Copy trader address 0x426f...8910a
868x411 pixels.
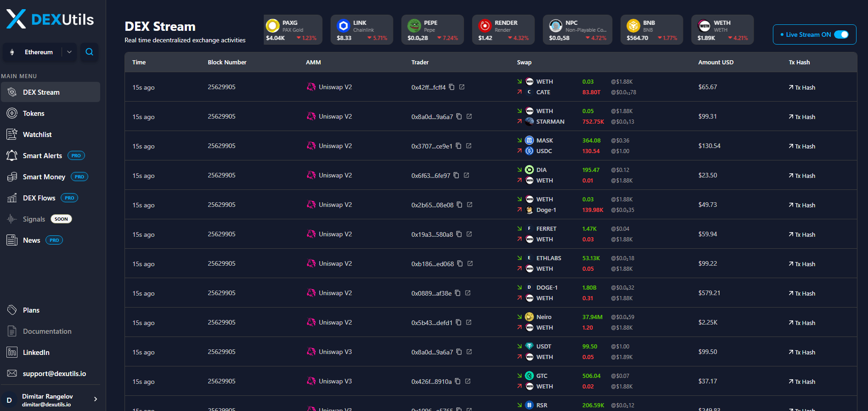[458, 381]
